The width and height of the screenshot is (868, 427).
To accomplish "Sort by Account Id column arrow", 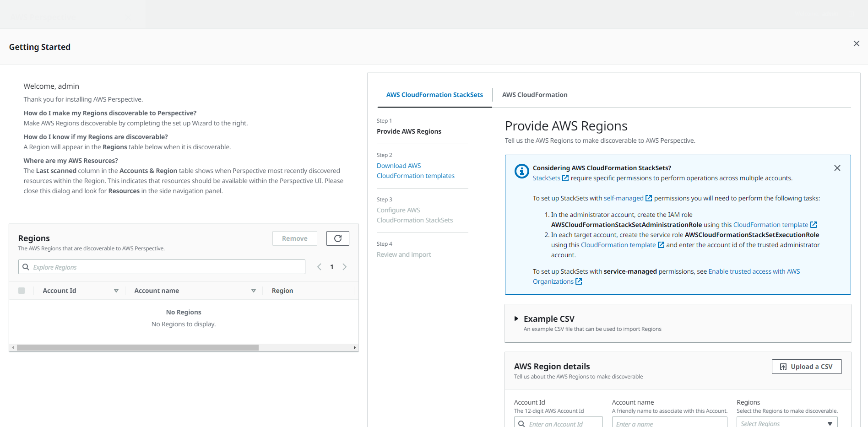I will pos(116,291).
